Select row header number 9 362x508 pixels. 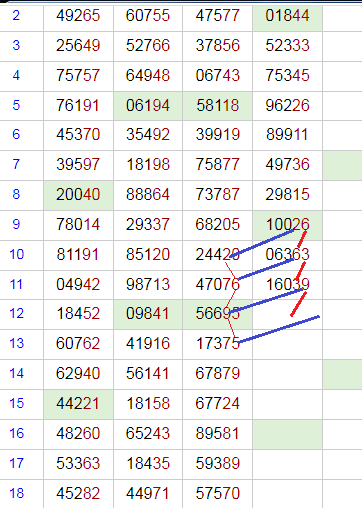tap(16, 225)
